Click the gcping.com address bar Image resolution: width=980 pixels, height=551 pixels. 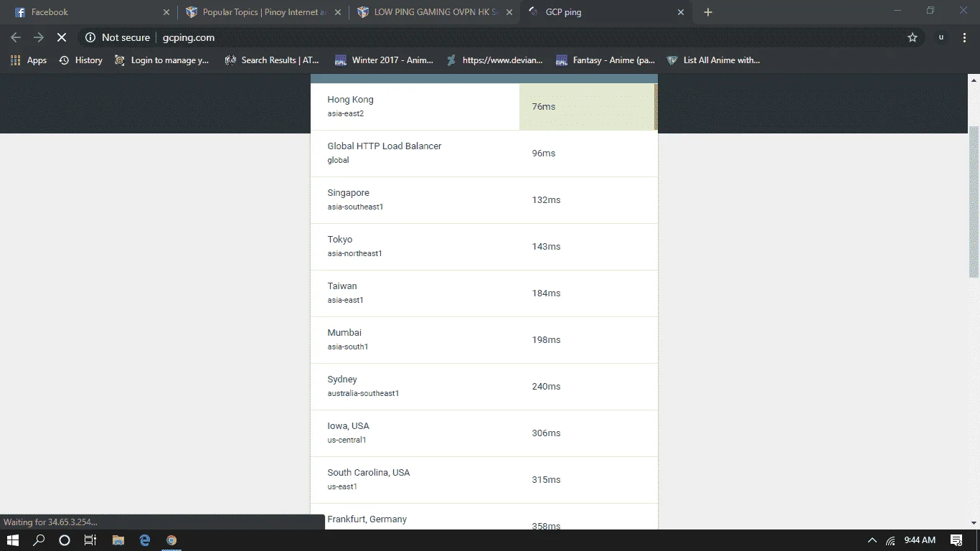[x=495, y=37]
